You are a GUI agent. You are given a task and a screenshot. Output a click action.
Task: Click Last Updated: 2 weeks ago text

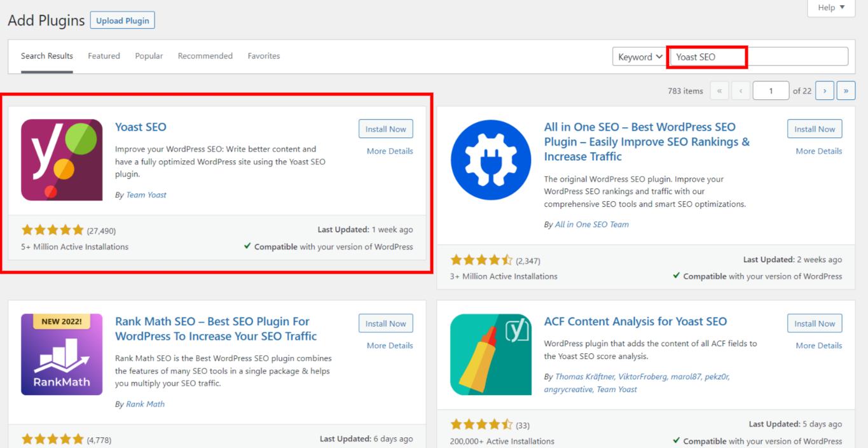(x=793, y=260)
